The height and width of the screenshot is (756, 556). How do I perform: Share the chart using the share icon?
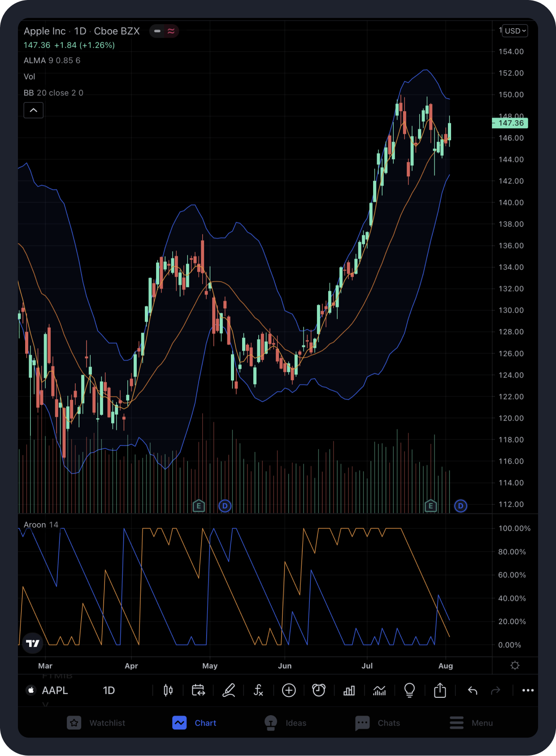pyautogui.click(x=440, y=691)
